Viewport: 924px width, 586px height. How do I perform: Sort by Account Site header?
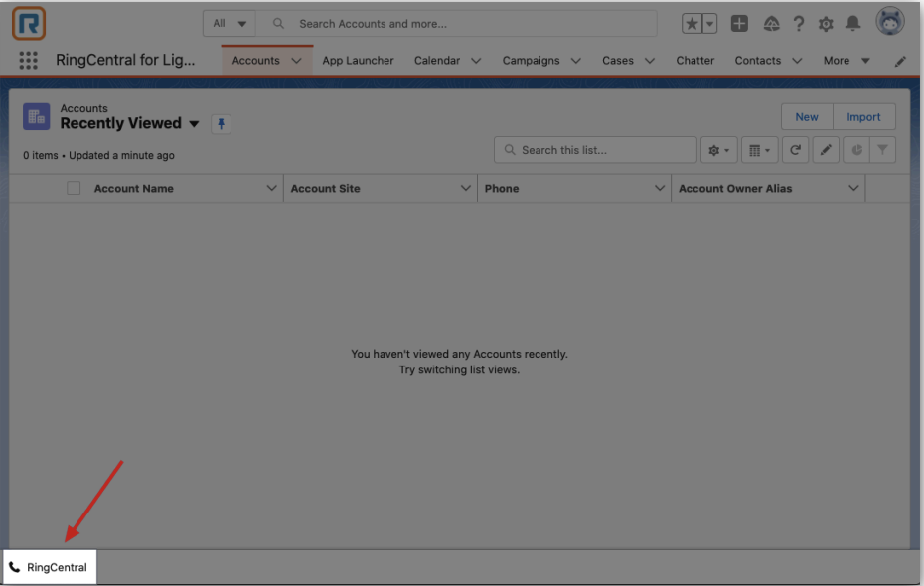(x=325, y=189)
